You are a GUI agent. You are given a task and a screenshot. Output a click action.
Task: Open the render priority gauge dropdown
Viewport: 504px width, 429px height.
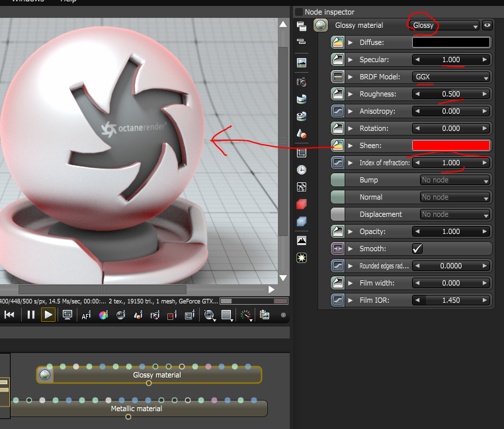[246, 315]
